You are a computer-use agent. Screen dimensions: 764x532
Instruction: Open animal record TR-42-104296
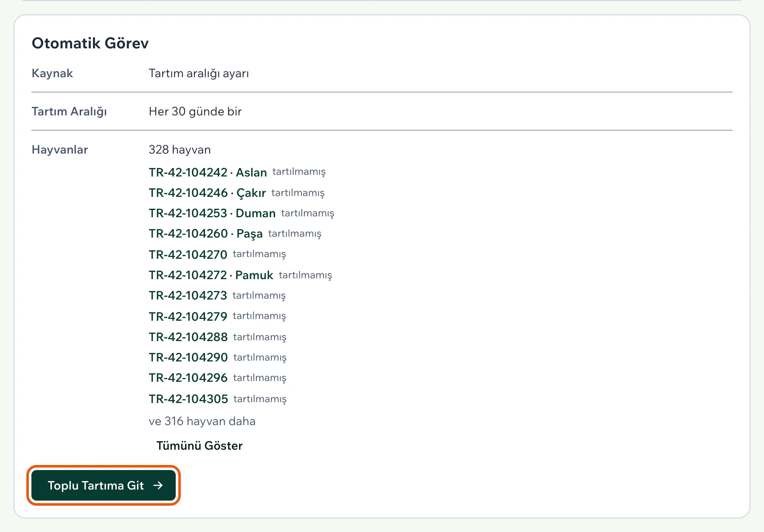tap(188, 378)
